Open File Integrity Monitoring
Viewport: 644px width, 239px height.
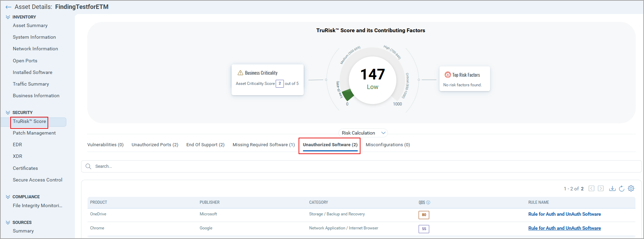pos(38,205)
